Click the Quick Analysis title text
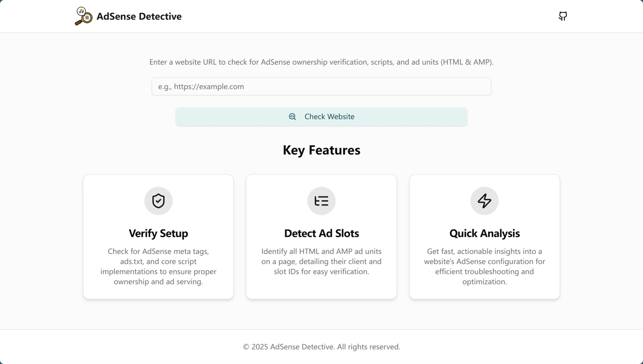This screenshot has width=643, height=364. point(484,234)
